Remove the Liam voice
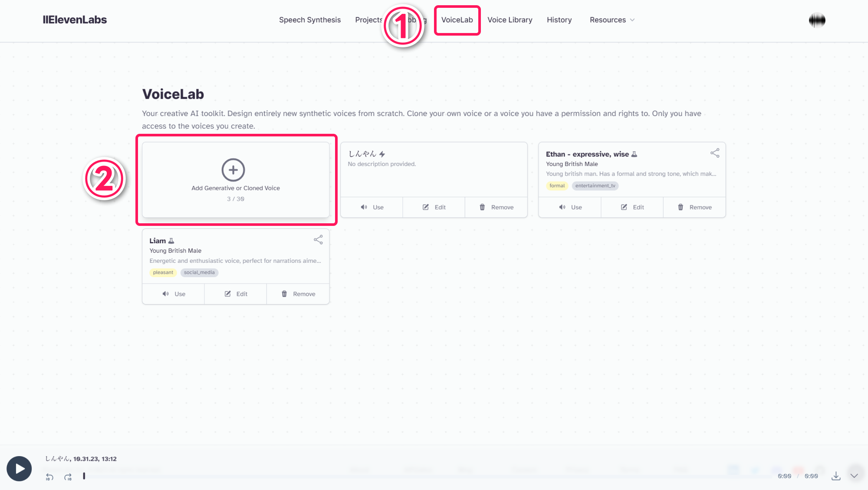Image resolution: width=868 pixels, height=490 pixels. 298,294
